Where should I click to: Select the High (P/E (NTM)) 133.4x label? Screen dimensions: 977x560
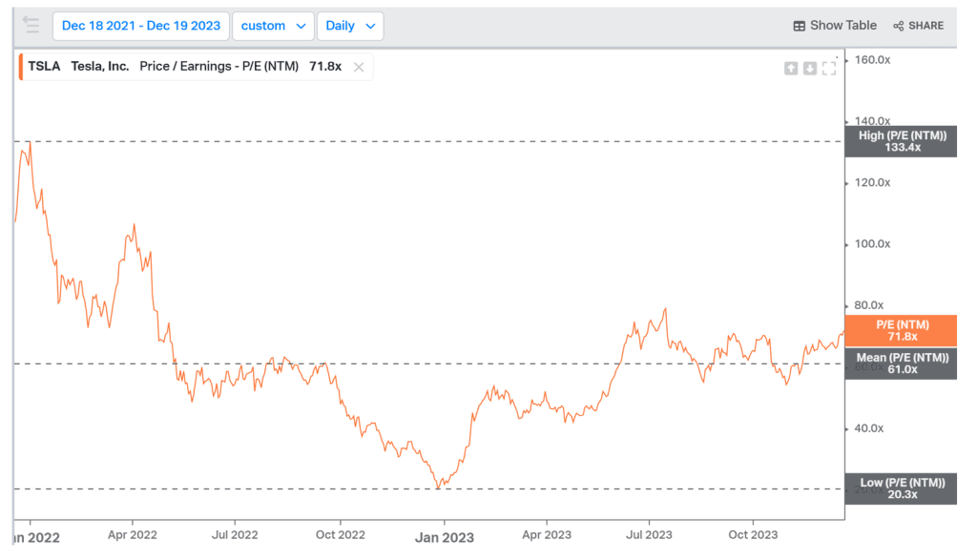click(x=902, y=141)
